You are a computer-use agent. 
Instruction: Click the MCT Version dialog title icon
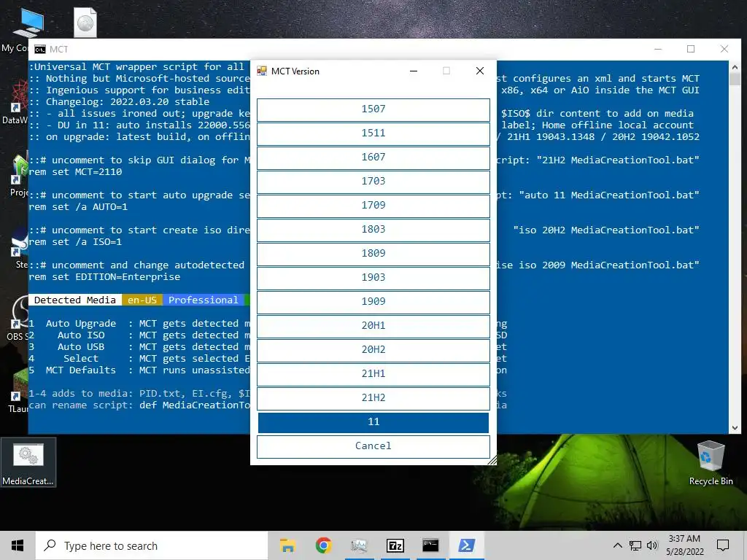click(x=262, y=71)
